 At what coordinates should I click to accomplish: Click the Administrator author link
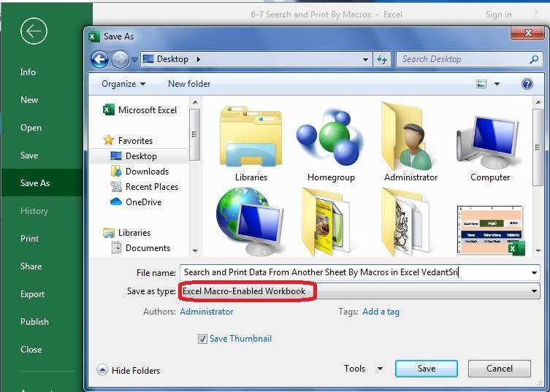206,312
